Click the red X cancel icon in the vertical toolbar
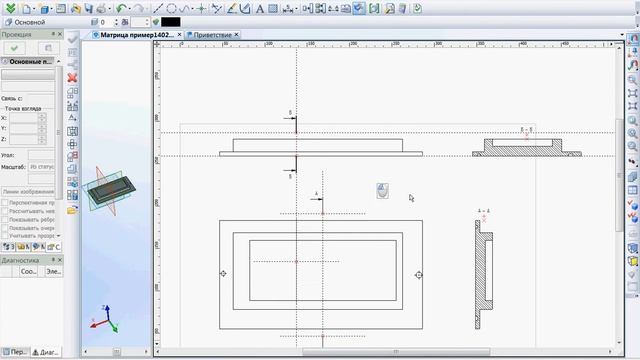This screenshot has height=360, width=640. [72, 78]
